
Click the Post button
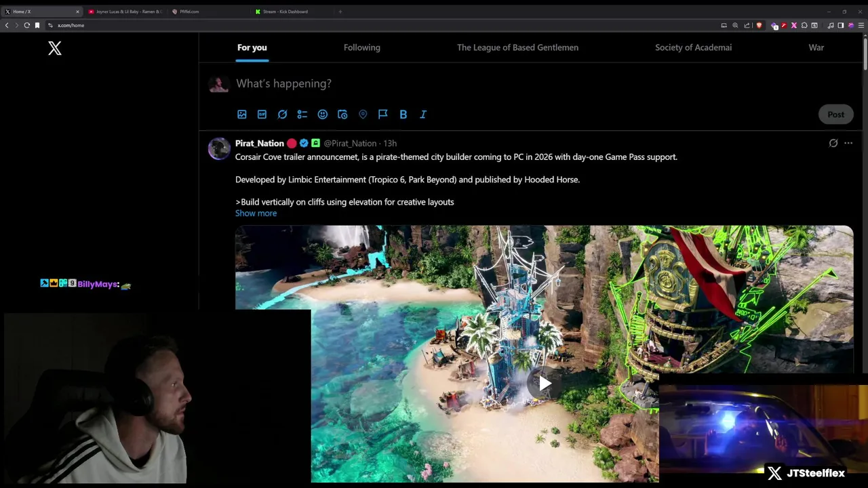click(835, 115)
